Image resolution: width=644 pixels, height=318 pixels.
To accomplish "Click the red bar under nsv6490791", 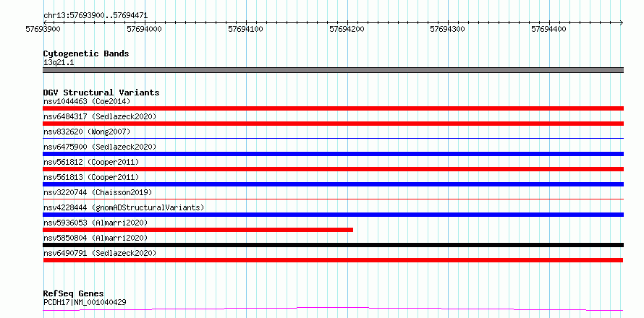I will pyautogui.click(x=333, y=260).
